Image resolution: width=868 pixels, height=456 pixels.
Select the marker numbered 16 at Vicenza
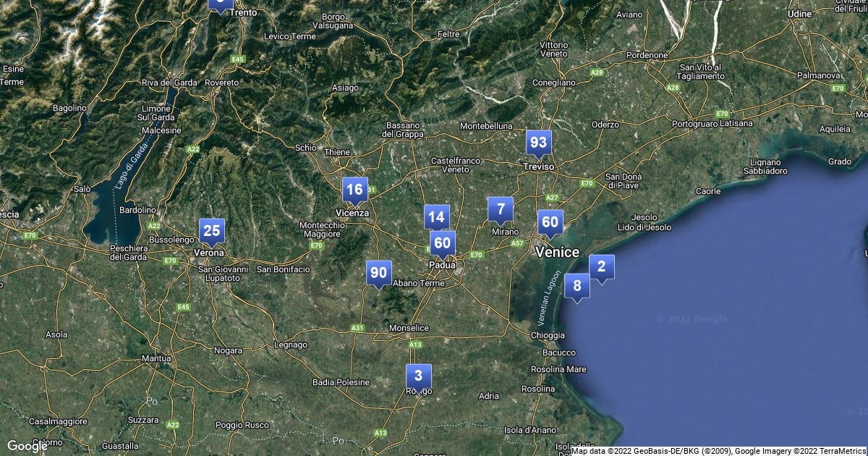(354, 190)
